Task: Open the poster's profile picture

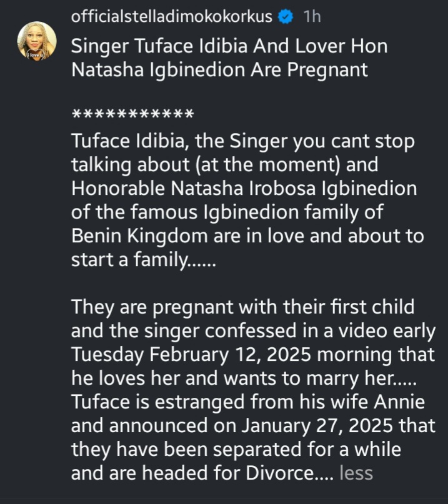Action: point(36,41)
